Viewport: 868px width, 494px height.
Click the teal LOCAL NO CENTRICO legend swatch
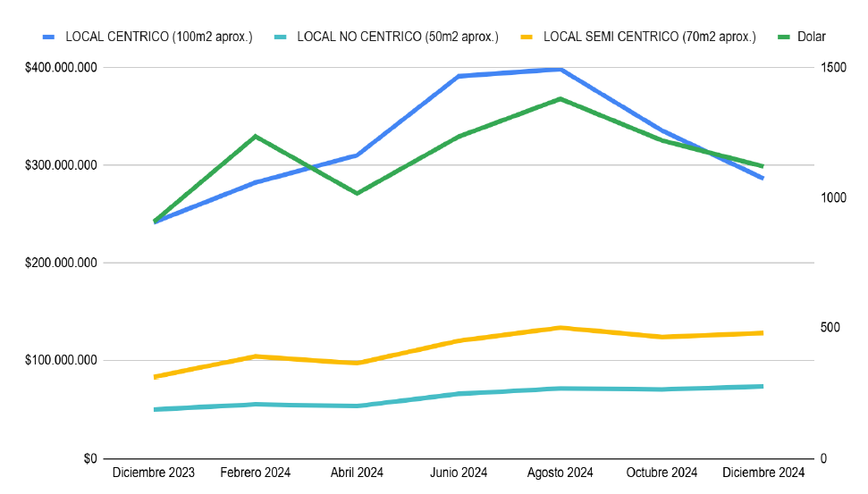tap(282, 37)
